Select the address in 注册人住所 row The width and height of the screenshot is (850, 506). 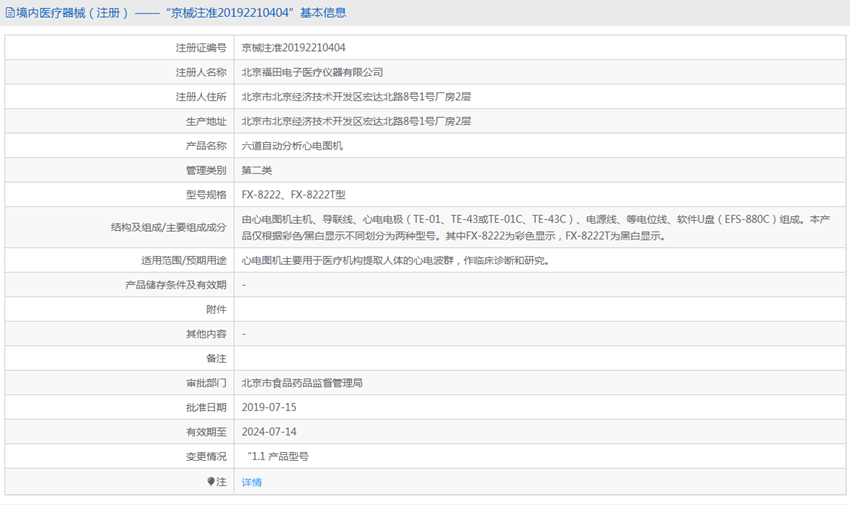[356, 97]
